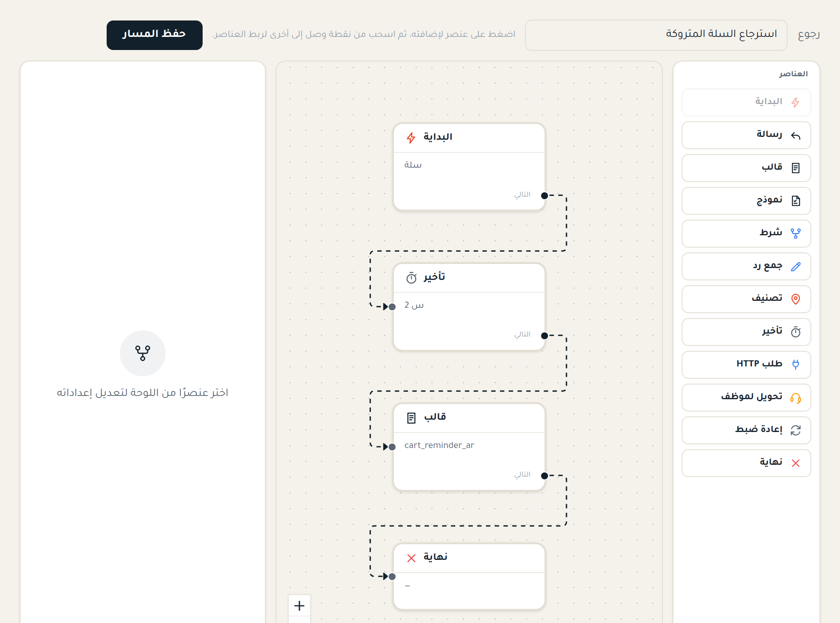Viewport: 840px width, 623px height.
Task: Select the قالب node title on canvas
Action: (435, 417)
